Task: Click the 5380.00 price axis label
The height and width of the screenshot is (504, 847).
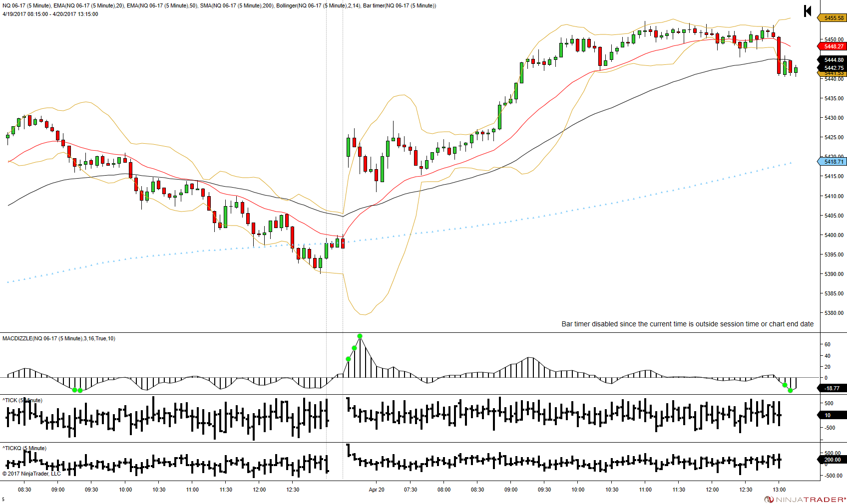Action: [834, 313]
